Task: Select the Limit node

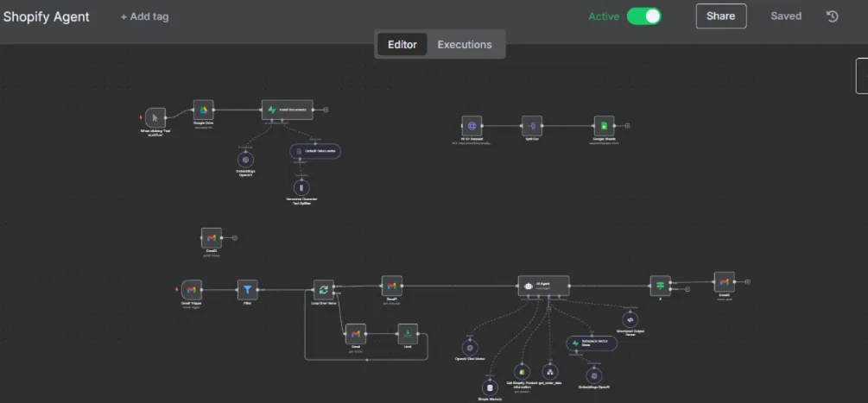Action: (408, 334)
